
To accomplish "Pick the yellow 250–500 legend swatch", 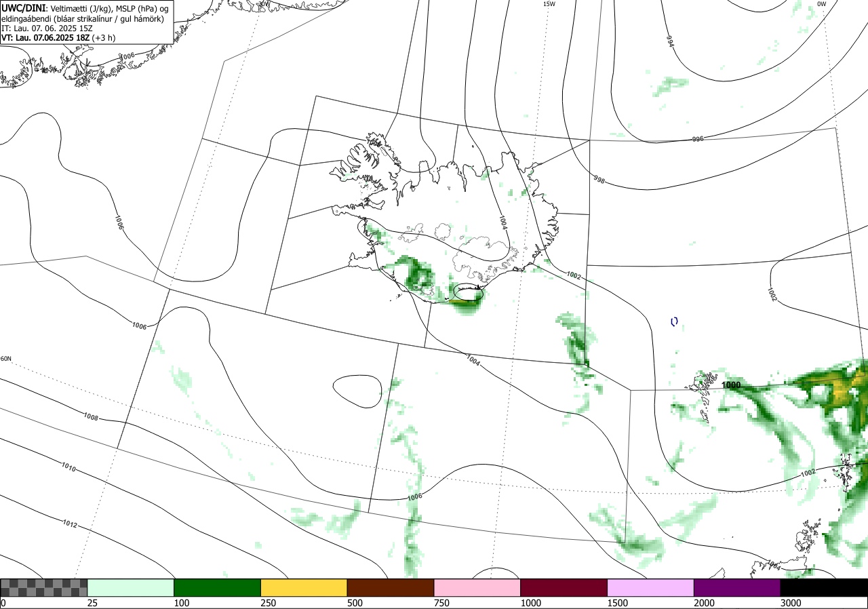I will tap(304, 587).
